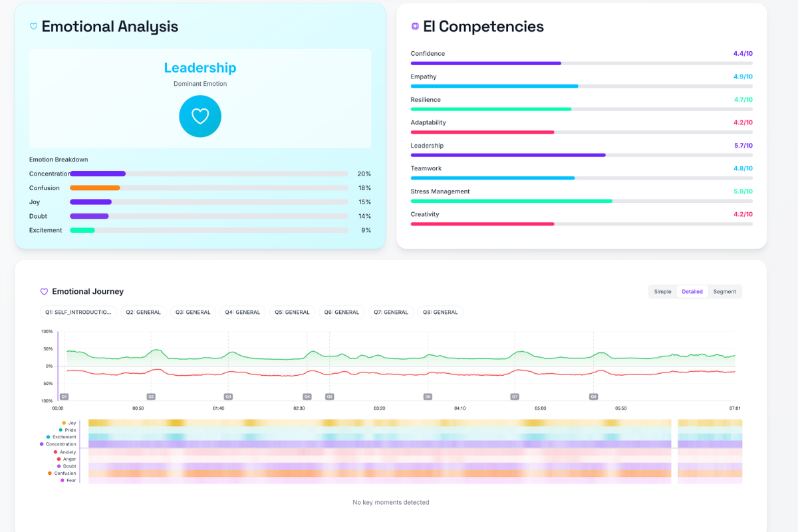Click the Leadership dominant emotion label
Viewport: 798px width, 532px height.
[200, 67]
